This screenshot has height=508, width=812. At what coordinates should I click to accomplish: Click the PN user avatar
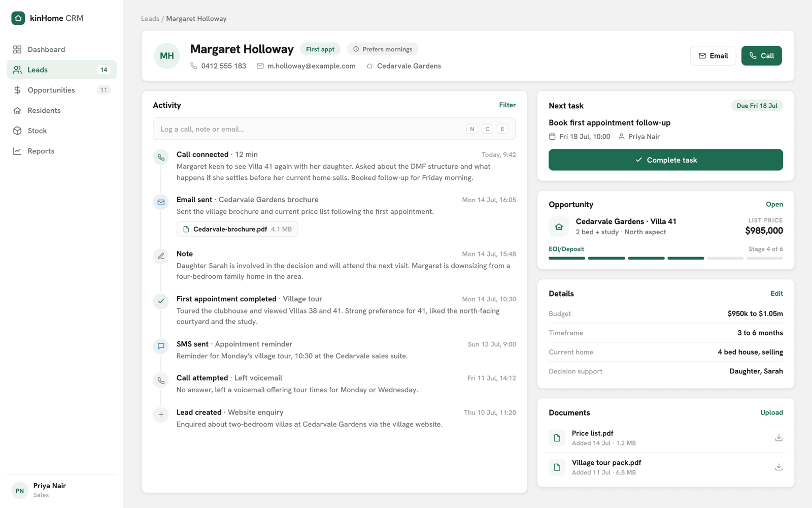pyautogui.click(x=19, y=491)
